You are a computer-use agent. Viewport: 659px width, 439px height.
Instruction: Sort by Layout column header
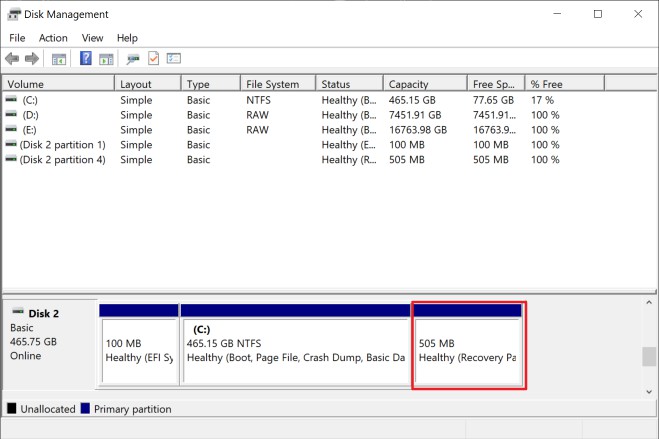148,84
